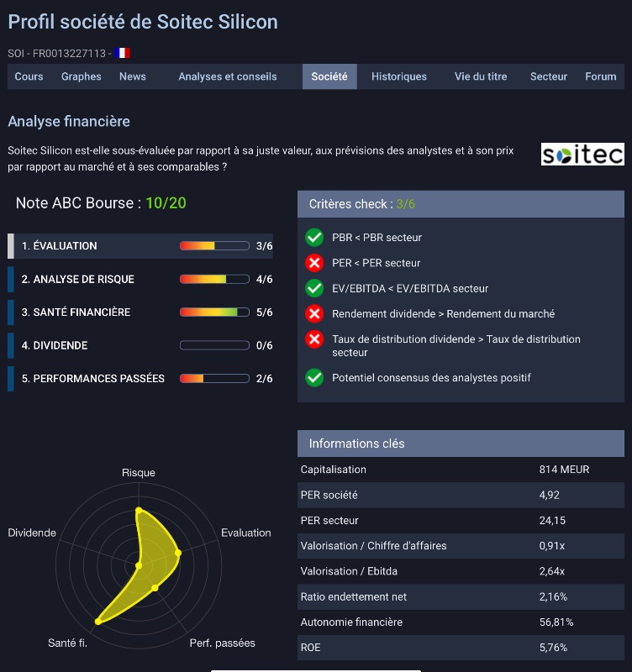Open the Historiques tab
The image size is (632, 672).
[399, 76]
